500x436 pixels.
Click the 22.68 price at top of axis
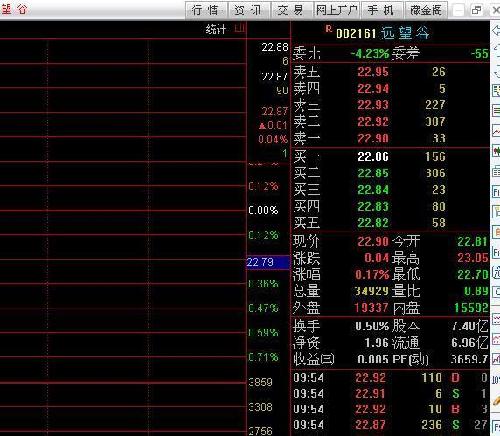[x=275, y=47]
